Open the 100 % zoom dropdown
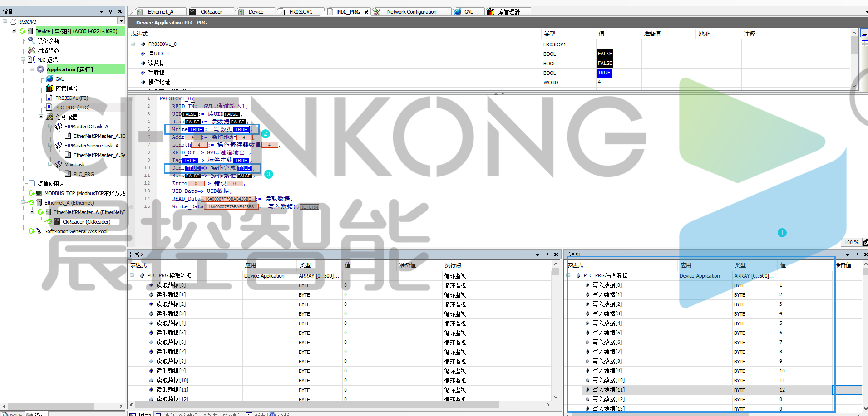This screenshot has width=868, height=416. click(851, 242)
